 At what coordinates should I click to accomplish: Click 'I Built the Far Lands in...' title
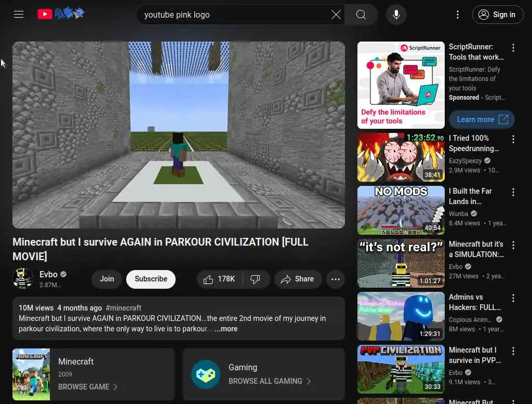coord(470,196)
